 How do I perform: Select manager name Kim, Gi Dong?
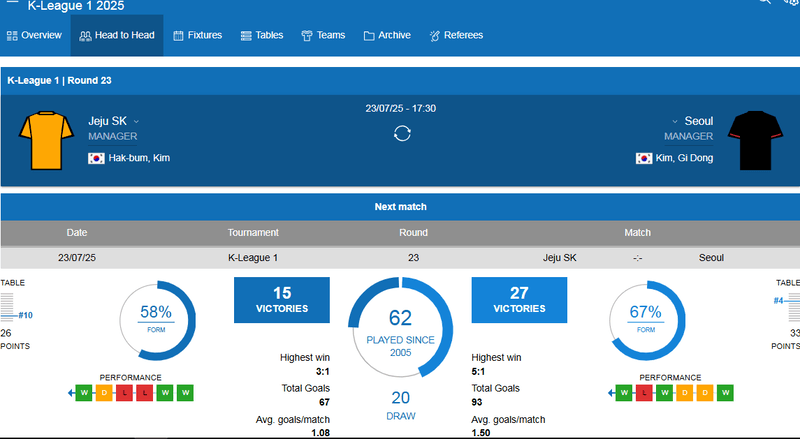(684, 158)
